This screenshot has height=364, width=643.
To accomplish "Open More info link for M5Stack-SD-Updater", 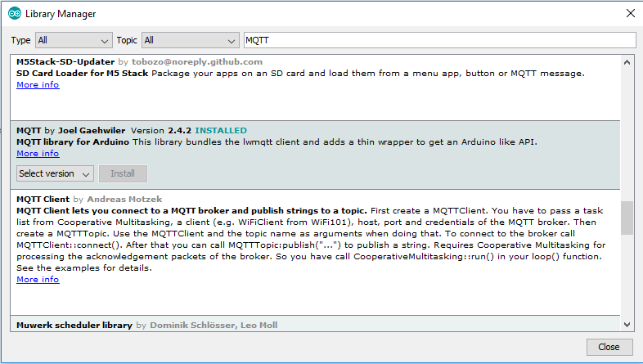I will [x=38, y=85].
